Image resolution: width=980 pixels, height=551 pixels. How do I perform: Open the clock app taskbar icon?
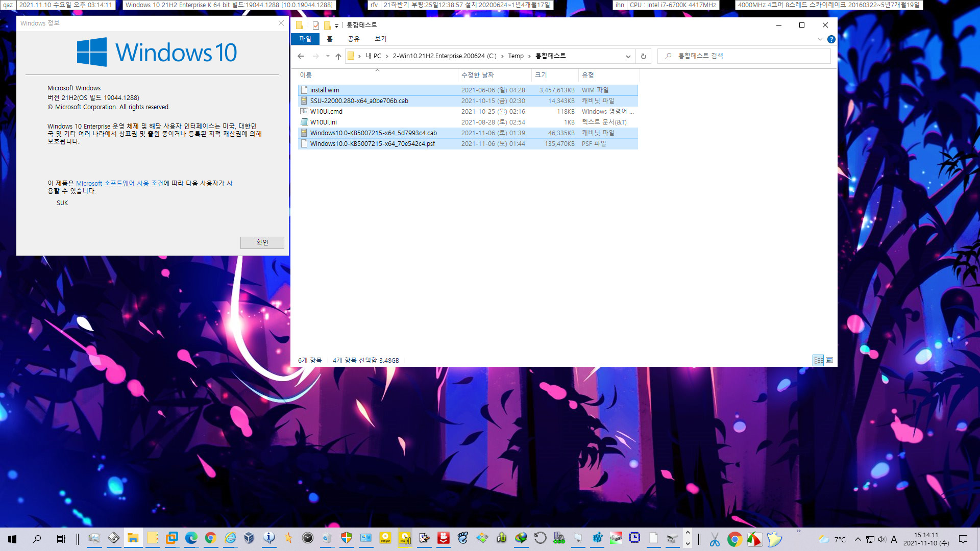308,538
